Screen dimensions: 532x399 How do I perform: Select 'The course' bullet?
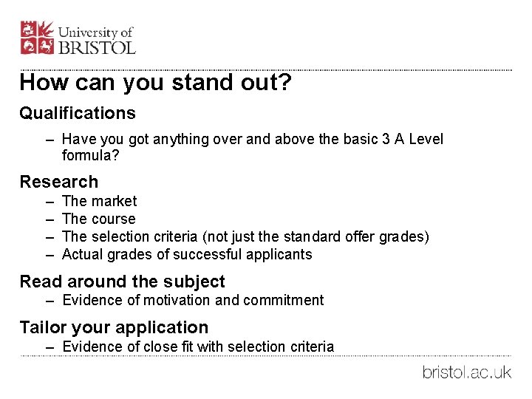tap(99, 219)
